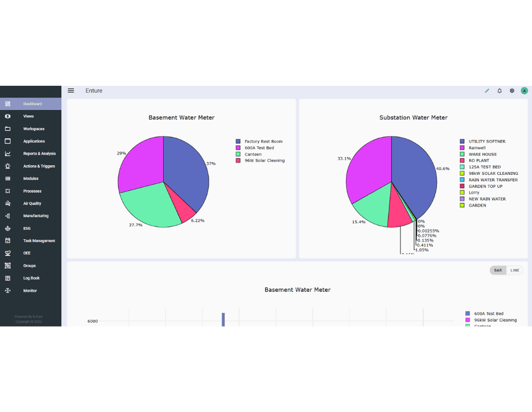This screenshot has height=412, width=532.
Task: Go to Manufacturing in the sidebar
Action: 35,216
